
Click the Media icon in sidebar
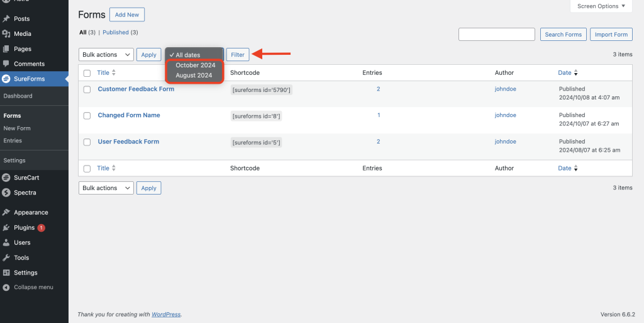pyautogui.click(x=6, y=34)
